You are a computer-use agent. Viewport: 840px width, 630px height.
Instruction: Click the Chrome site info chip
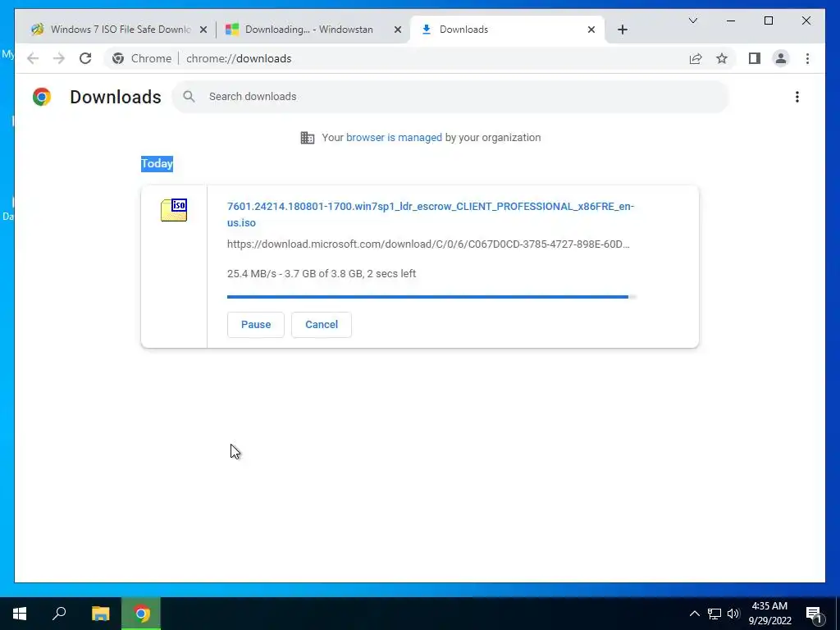tap(142, 58)
